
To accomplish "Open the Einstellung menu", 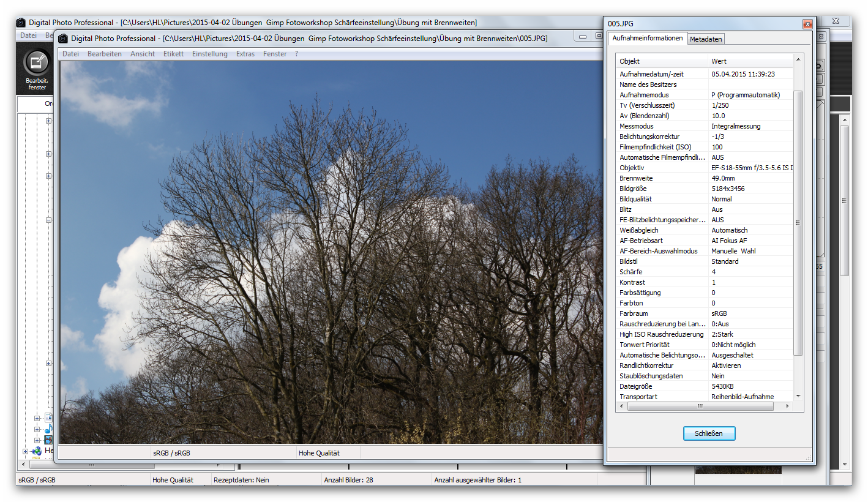I will pos(210,54).
